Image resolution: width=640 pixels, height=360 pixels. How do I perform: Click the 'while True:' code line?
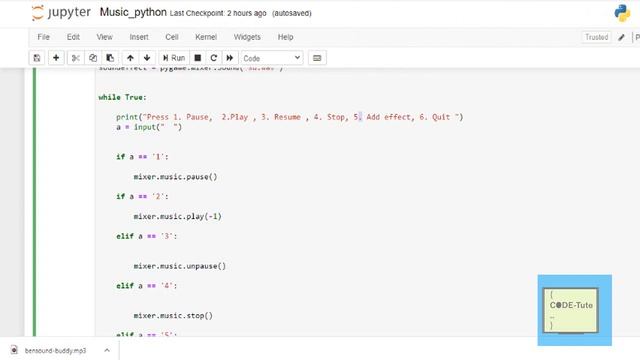click(122, 97)
